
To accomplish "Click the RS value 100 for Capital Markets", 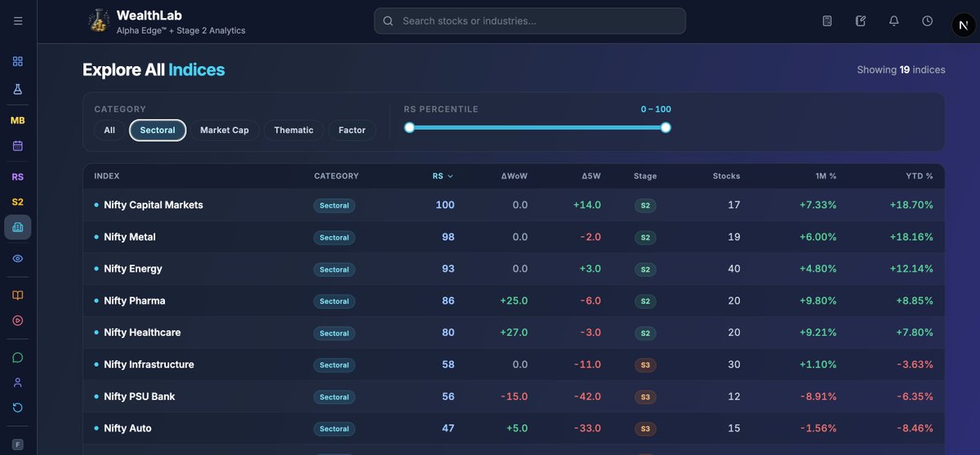I will click(445, 205).
